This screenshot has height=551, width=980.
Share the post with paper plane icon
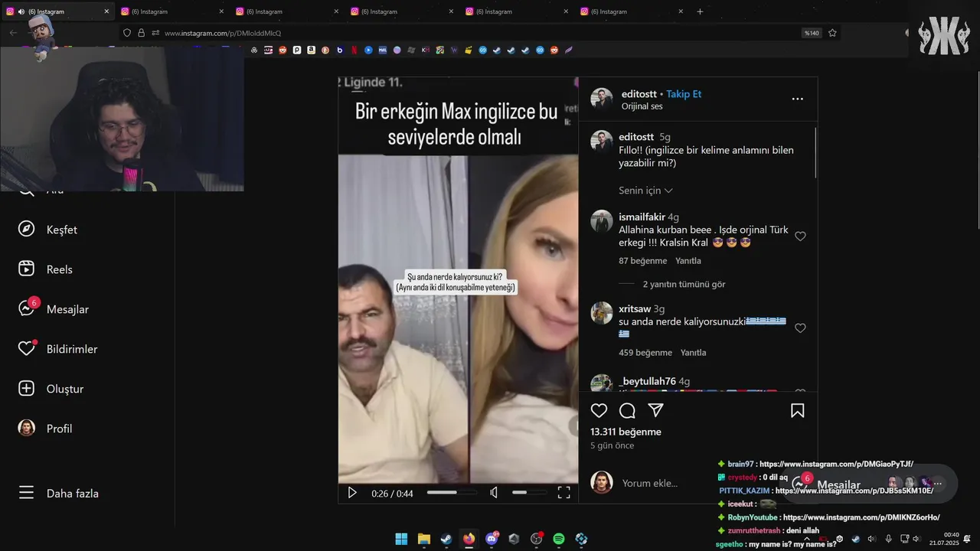tap(655, 411)
